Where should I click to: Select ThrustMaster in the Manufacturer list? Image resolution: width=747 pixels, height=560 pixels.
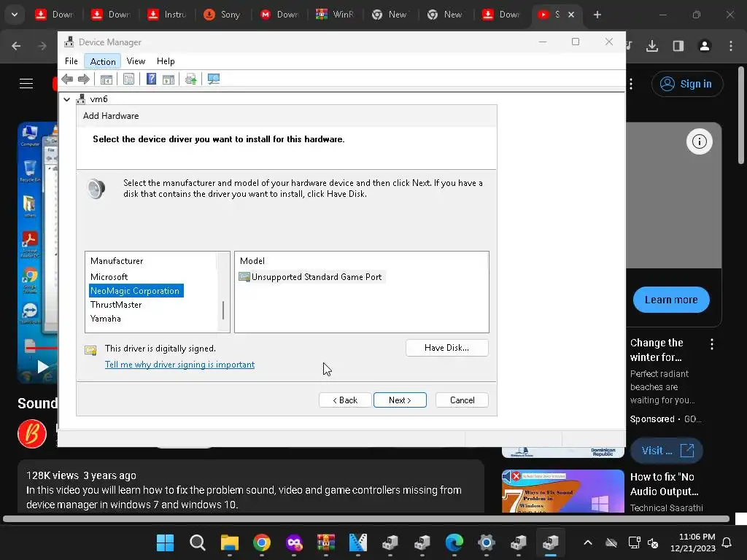[x=116, y=304]
